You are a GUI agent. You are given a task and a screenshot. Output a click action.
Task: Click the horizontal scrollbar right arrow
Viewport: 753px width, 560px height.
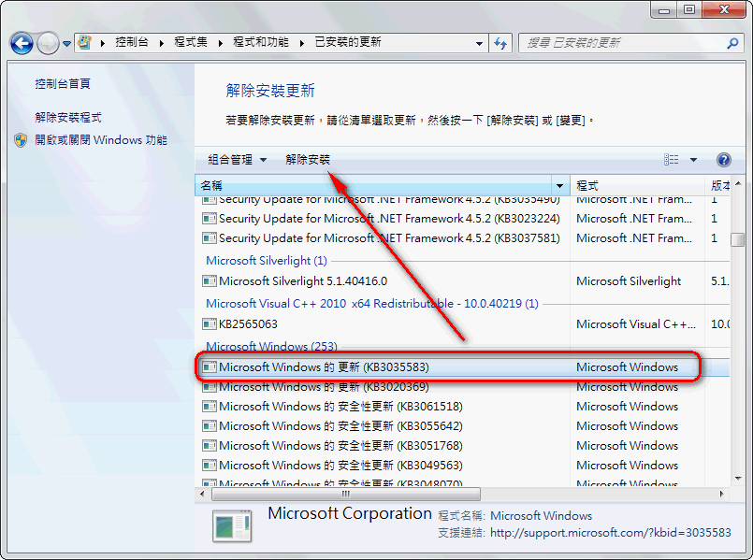tap(721, 494)
